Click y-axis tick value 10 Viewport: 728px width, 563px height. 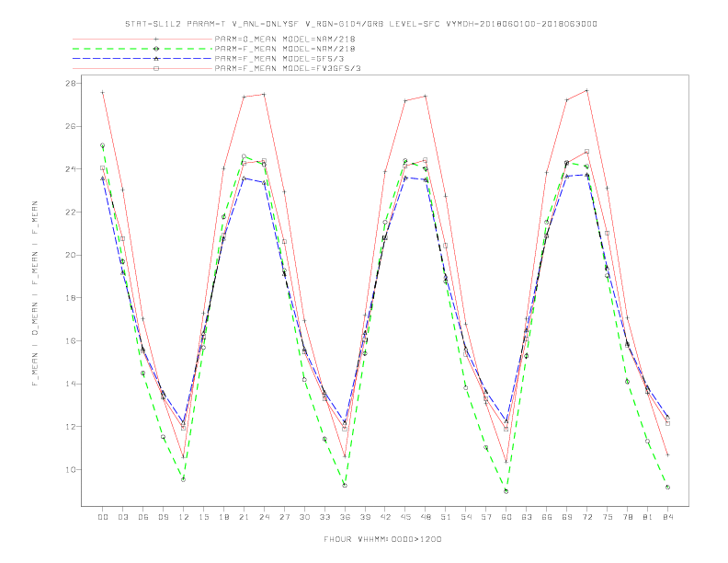click(71, 470)
